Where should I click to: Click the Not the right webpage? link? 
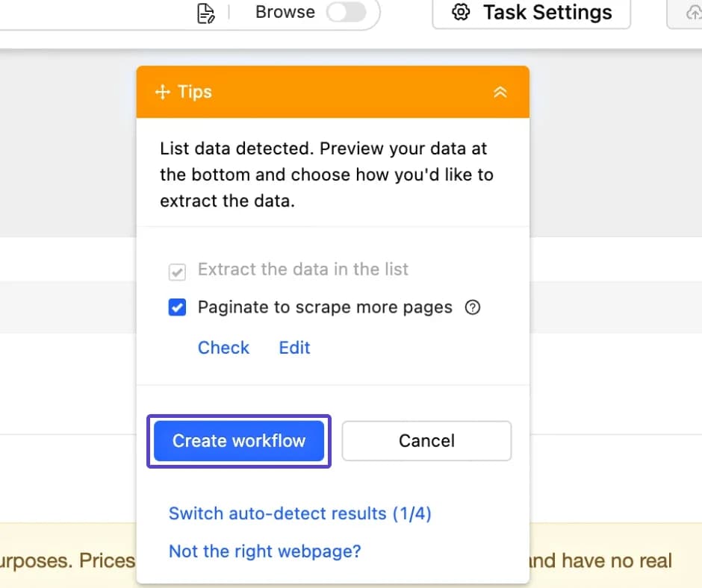click(x=264, y=551)
